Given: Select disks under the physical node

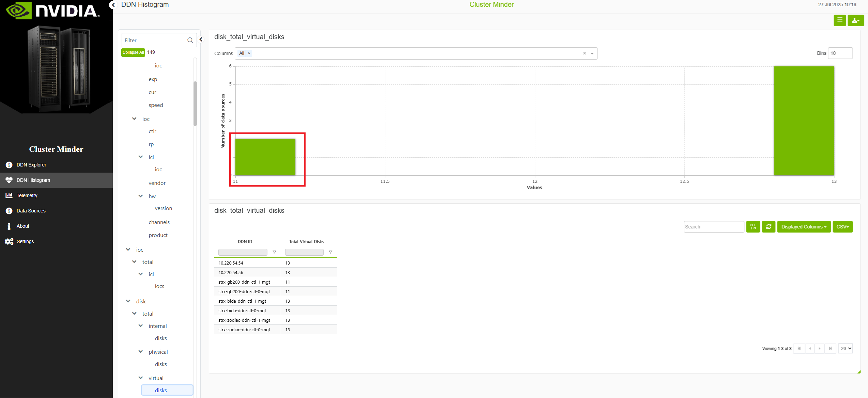Looking at the screenshot, I should click(x=161, y=364).
